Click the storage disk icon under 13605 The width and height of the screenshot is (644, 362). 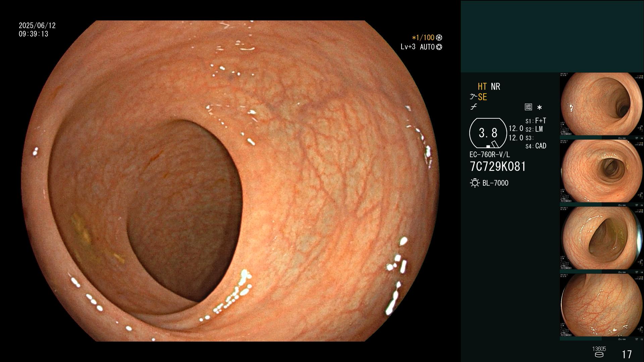(599, 355)
